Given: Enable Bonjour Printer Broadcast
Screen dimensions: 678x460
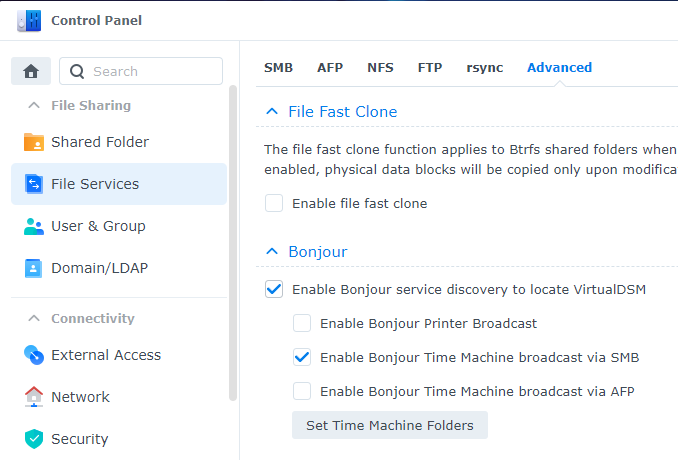Looking at the screenshot, I should [302, 323].
